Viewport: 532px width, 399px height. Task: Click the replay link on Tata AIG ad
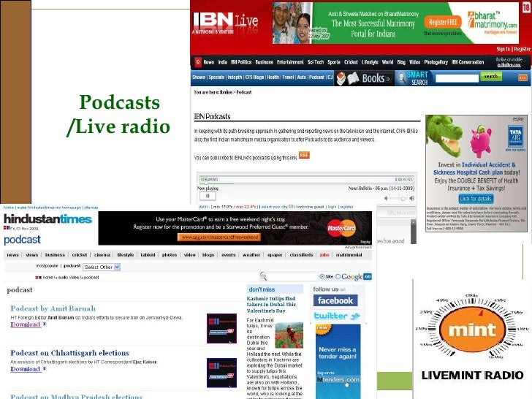pyautogui.click(x=518, y=118)
